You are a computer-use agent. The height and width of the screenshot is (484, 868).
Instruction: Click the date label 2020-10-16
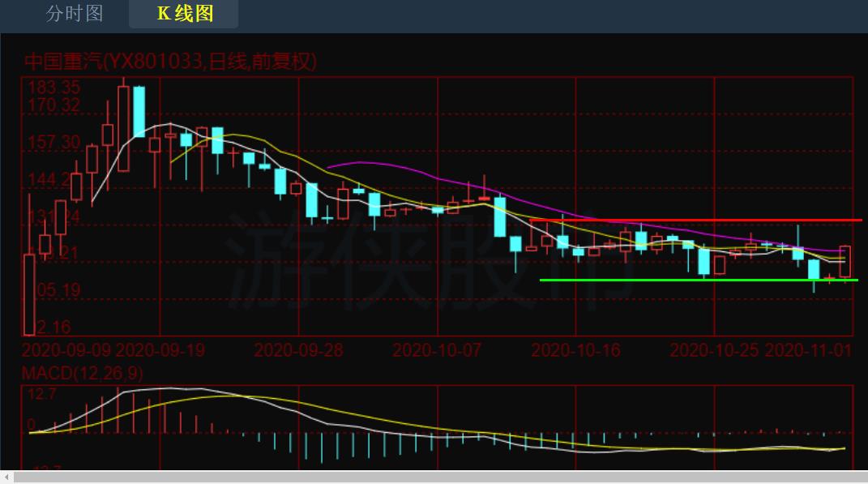coord(575,350)
